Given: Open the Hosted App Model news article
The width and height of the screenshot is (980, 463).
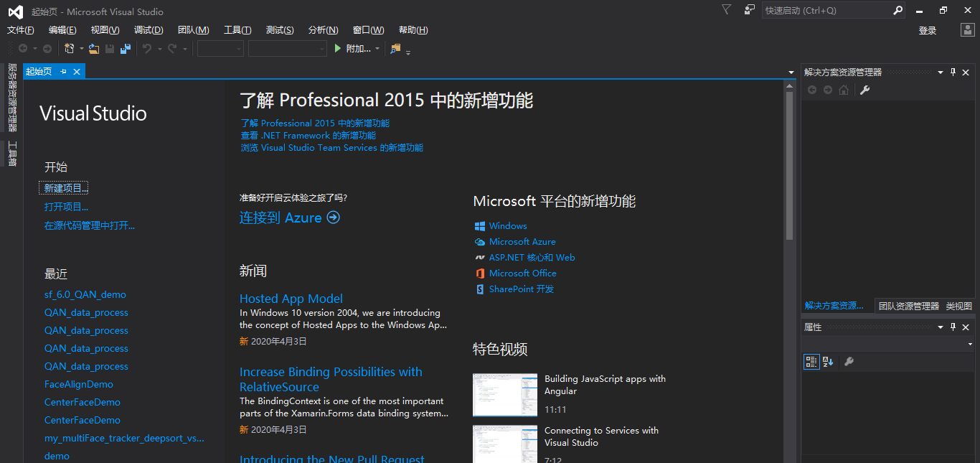Looking at the screenshot, I should pos(291,299).
